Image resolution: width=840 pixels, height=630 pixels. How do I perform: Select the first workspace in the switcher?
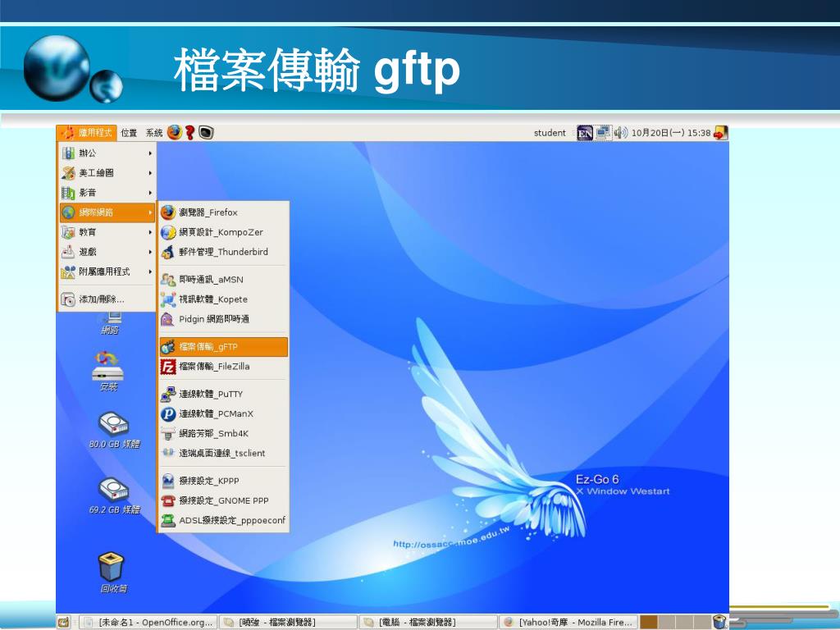tap(649, 622)
